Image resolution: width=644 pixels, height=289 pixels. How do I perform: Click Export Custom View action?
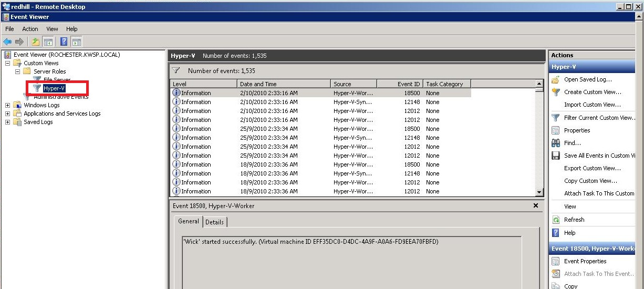(x=593, y=168)
